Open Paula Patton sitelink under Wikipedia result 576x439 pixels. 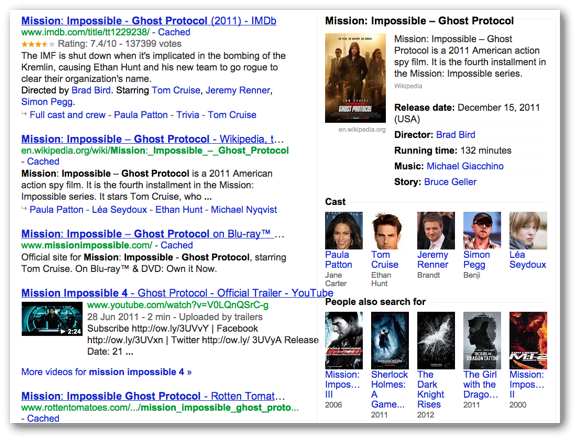[57, 209]
